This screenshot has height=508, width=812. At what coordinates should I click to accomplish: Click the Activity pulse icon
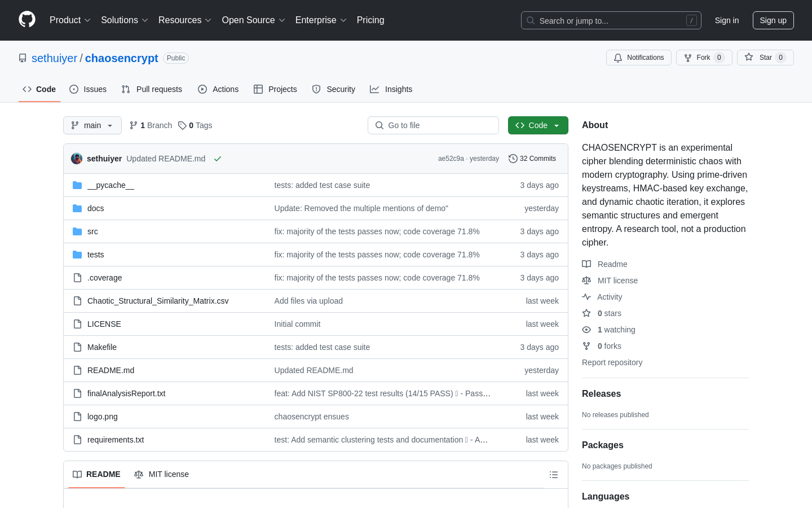point(586,297)
